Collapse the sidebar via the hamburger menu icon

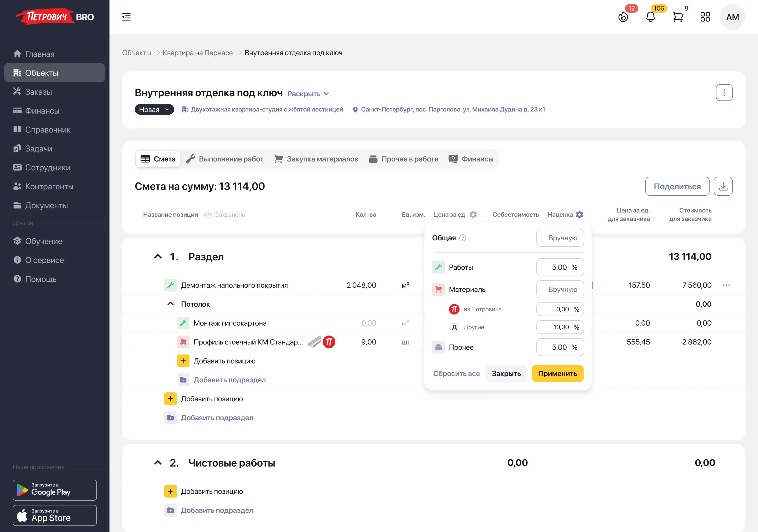pos(126,17)
